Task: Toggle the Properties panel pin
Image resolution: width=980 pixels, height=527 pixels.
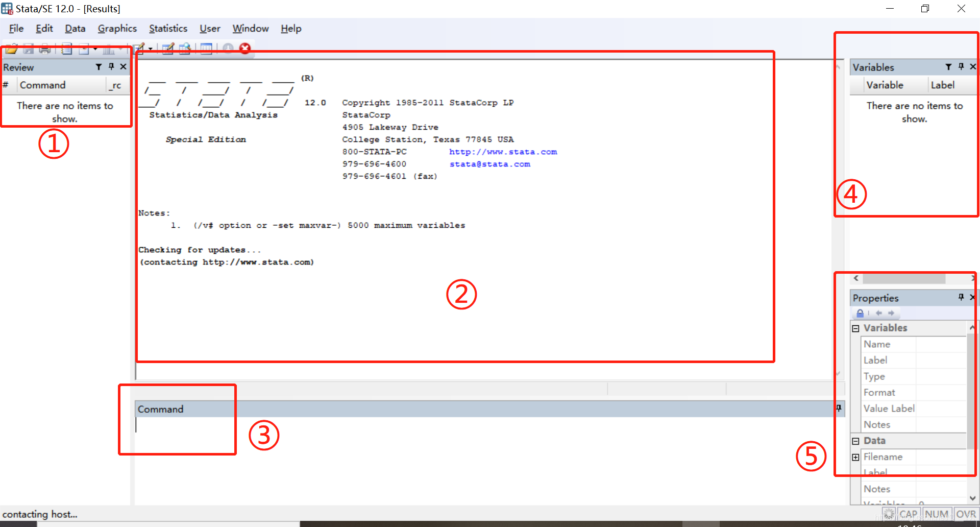Action: [x=961, y=297]
